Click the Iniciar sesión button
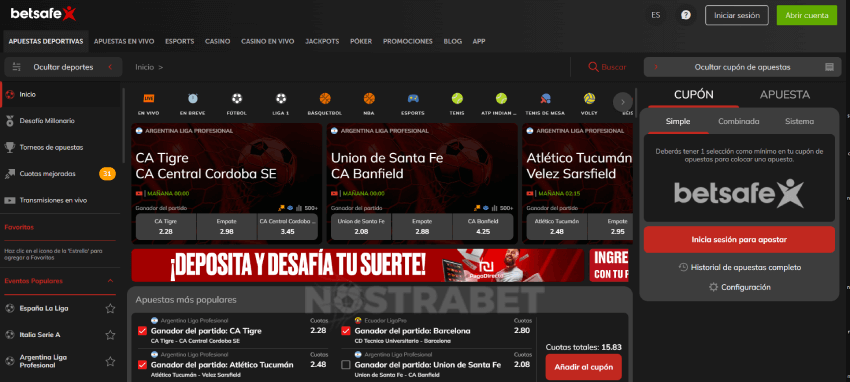 point(737,15)
